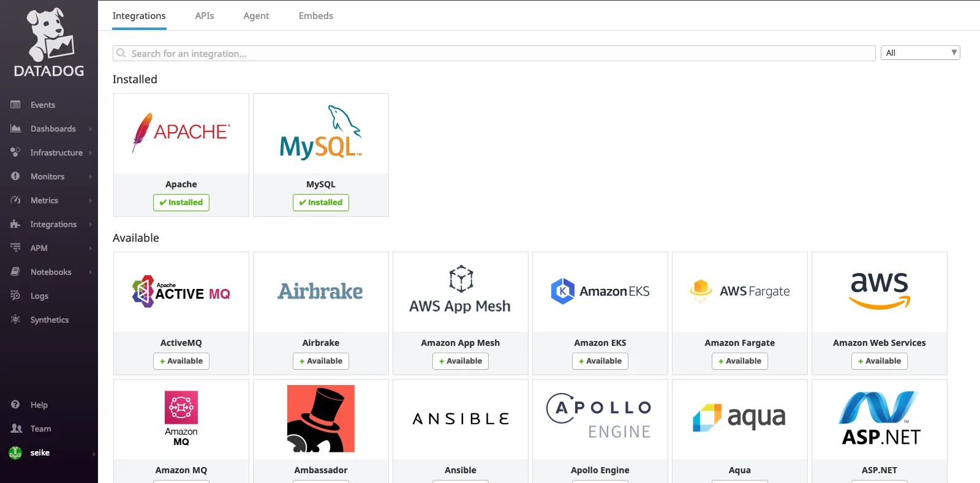Expand the seike user menu arrow
This screenshot has height=483, width=980.
click(x=94, y=454)
